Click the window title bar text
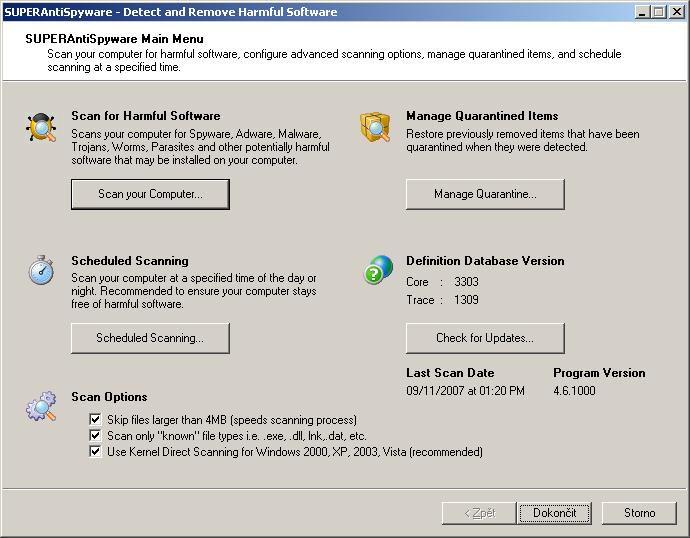 pos(171,12)
